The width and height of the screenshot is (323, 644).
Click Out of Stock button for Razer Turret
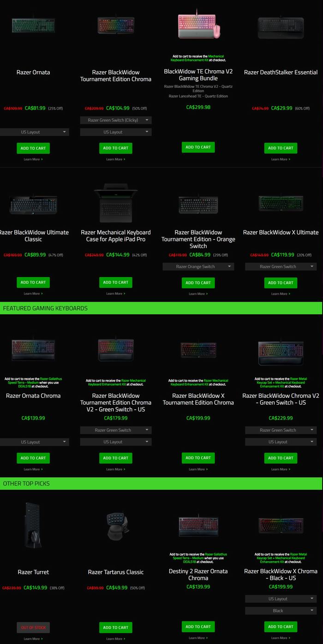33,627
